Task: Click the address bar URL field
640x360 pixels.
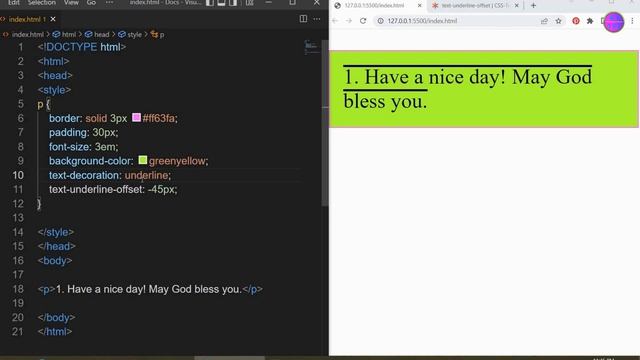Action: point(469,21)
